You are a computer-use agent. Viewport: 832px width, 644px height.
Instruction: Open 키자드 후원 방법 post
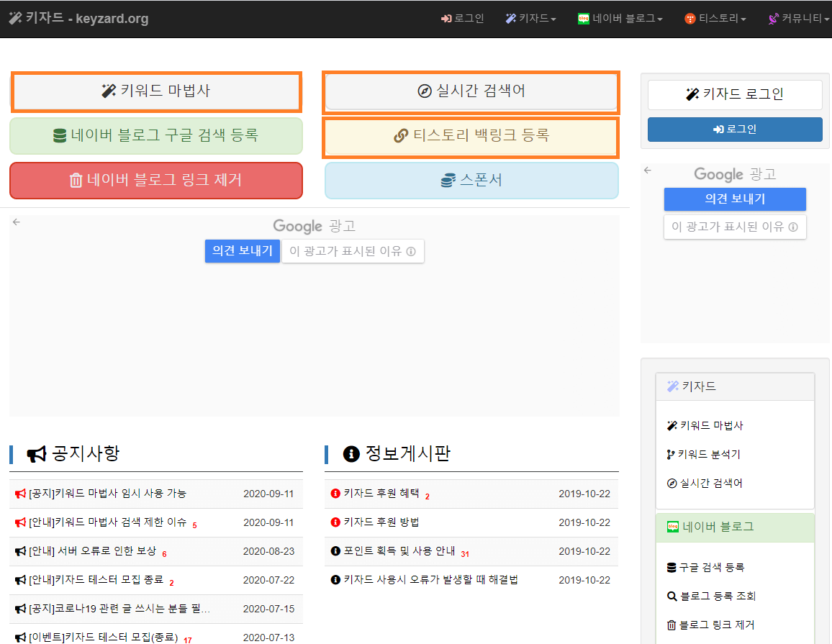click(381, 522)
